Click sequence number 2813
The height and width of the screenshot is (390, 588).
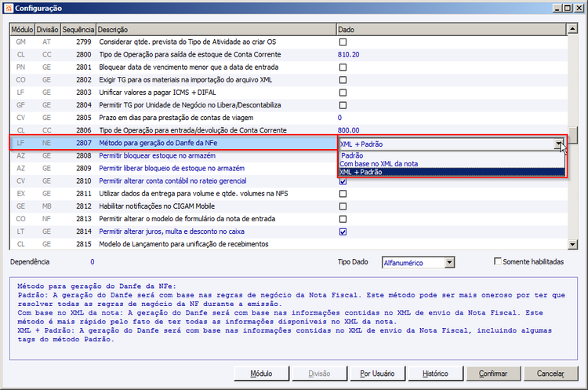(84, 219)
